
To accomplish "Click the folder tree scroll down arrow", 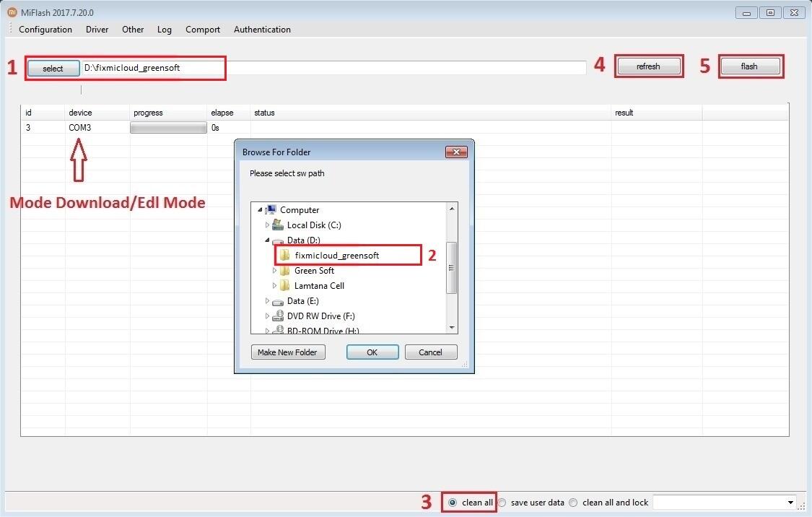I will click(x=452, y=327).
